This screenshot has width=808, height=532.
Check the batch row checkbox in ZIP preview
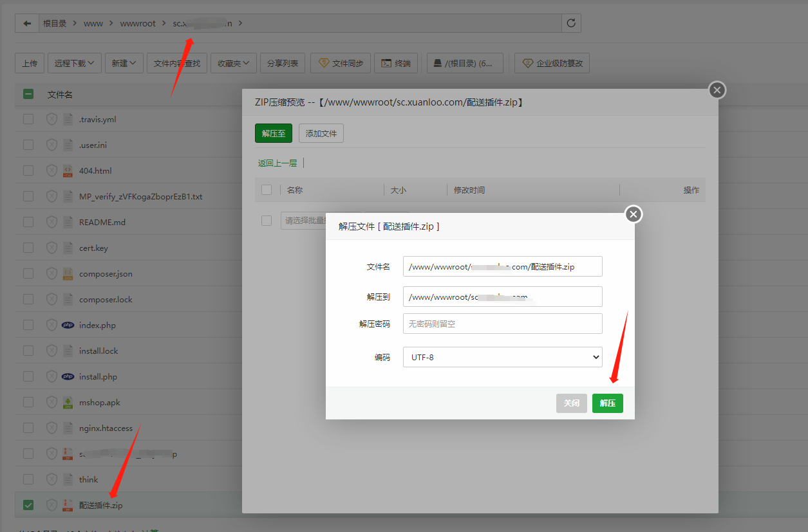tap(267, 221)
